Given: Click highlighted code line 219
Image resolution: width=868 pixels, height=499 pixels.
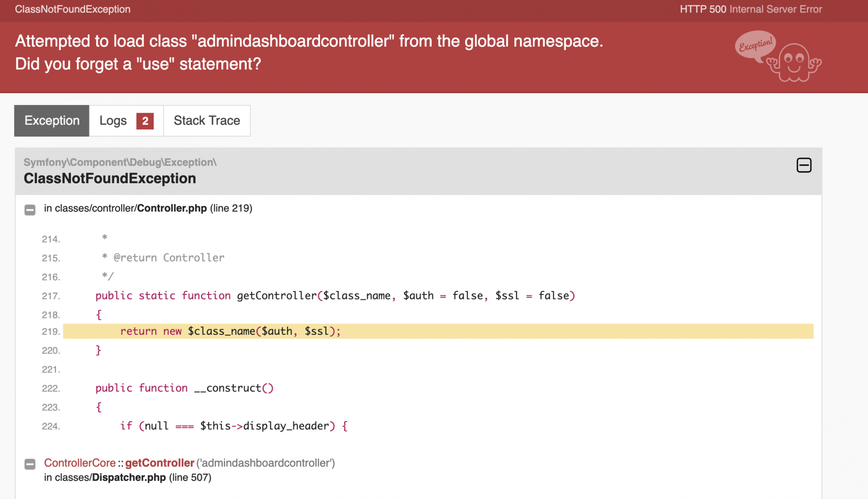Looking at the screenshot, I should pyautogui.click(x=231, y=331).
